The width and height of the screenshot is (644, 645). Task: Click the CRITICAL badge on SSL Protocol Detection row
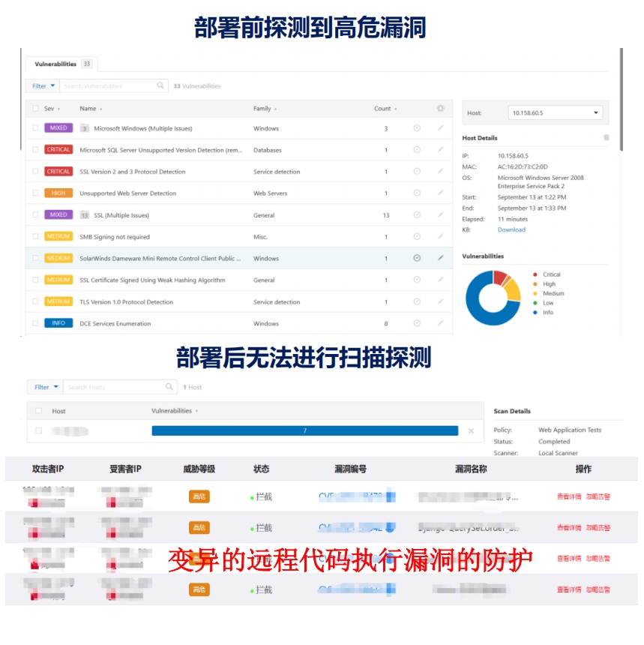(x=58, y=171)
